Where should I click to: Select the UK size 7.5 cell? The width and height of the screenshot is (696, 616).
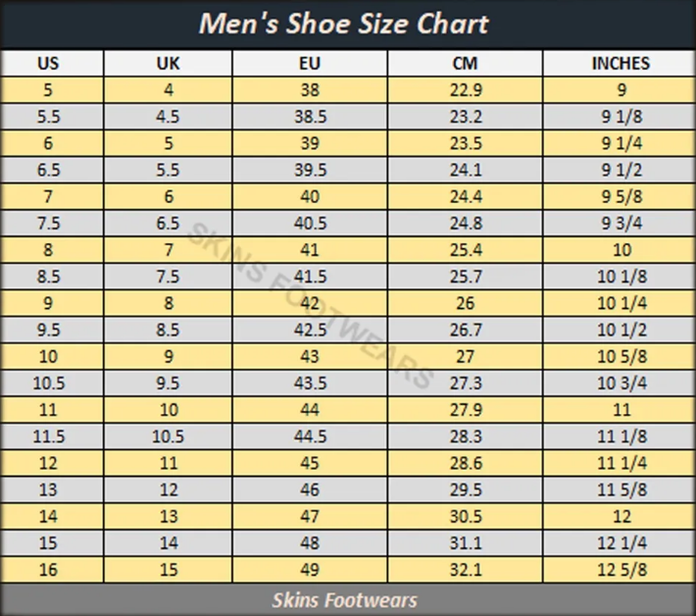[x=169, y=277]
